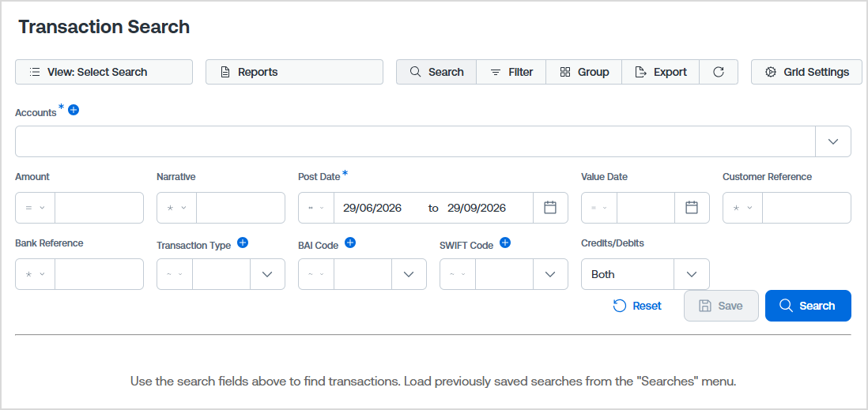Open the Group toolbar option
This screenshot has width=868, height=410.
tap(584, 72)
